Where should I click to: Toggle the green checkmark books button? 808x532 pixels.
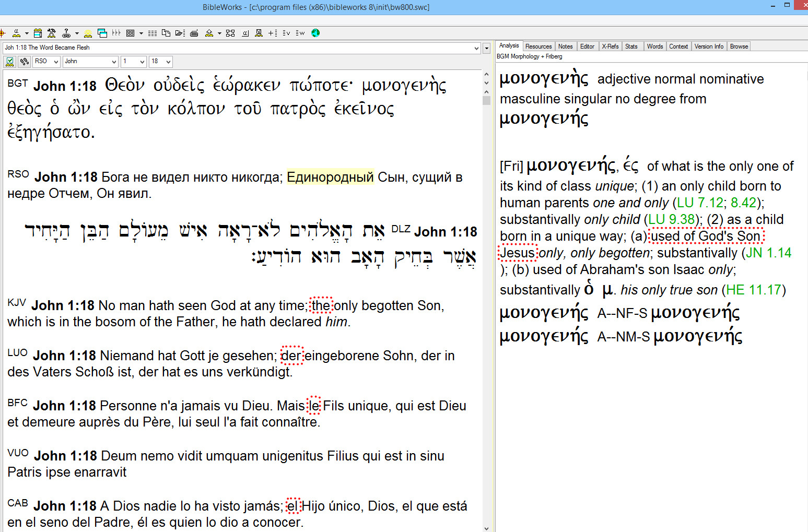(x=9, y=62)
